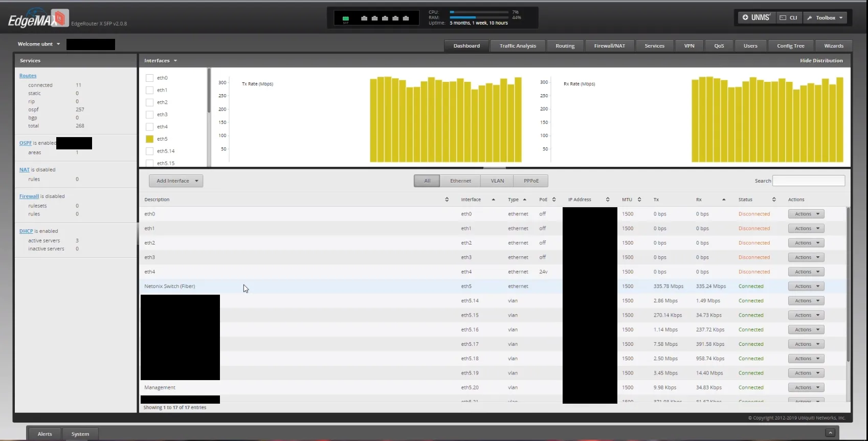Switch to the Traffic Analysis tab

tap(518, 46)
